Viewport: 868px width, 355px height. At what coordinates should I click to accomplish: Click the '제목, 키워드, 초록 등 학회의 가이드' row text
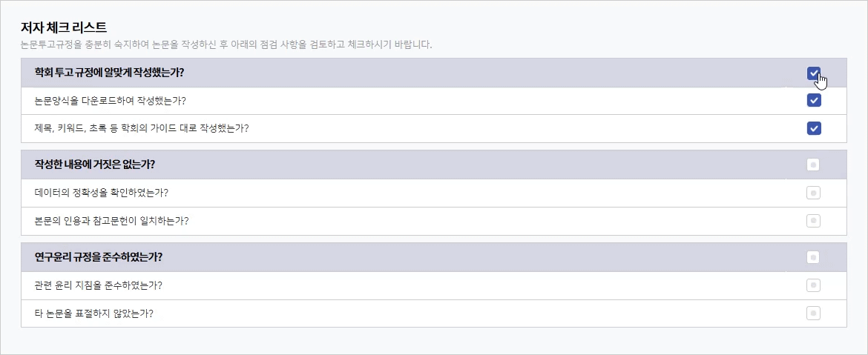click(x=141, y=128)
